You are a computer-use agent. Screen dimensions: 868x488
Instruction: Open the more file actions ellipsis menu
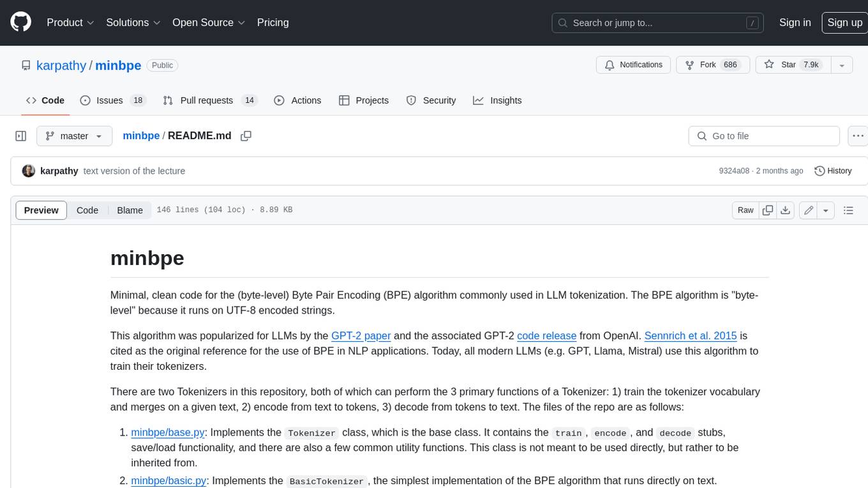click(x=858, y=136)
